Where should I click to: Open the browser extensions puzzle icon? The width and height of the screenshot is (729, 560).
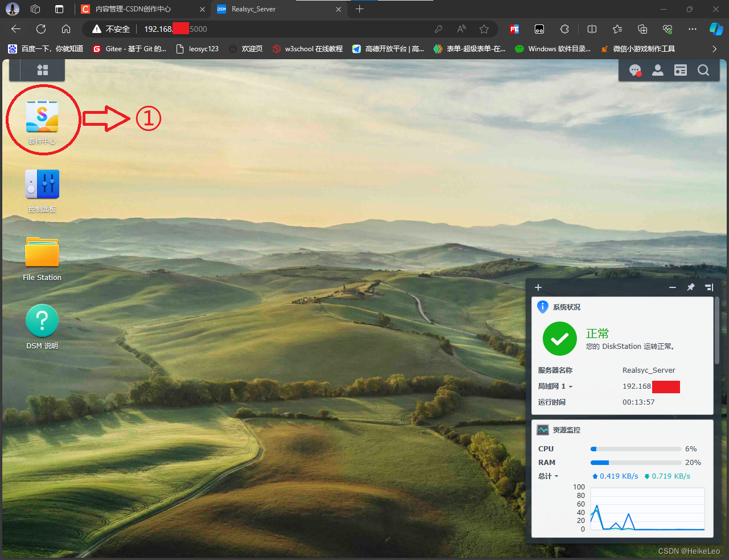click(564, 29)
